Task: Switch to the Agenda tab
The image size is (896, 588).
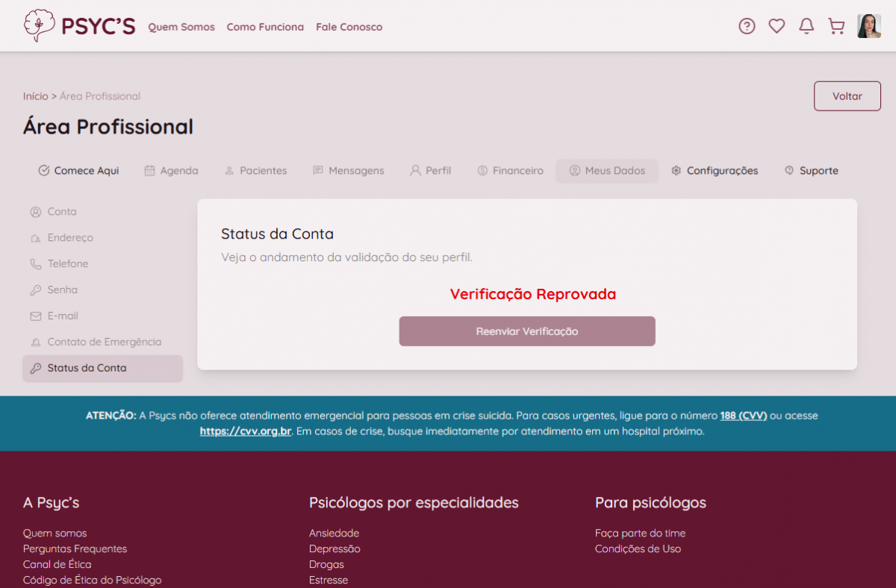Action: click(171, 171)
